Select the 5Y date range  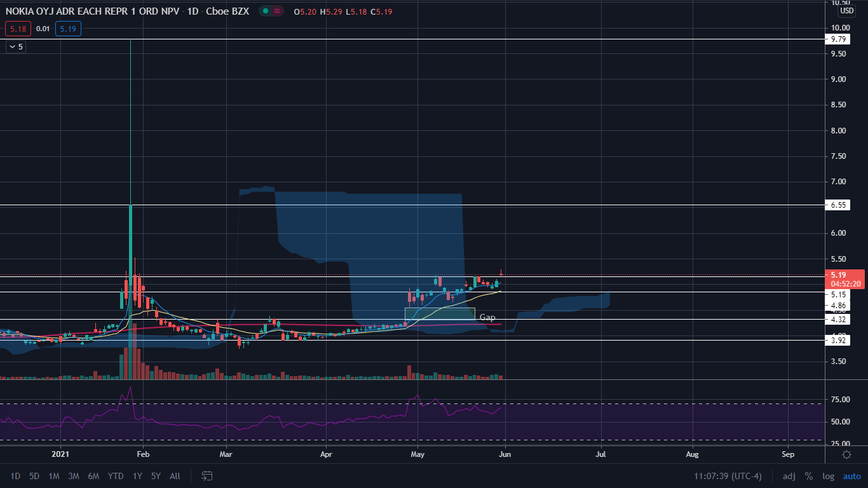coord(156,476)
